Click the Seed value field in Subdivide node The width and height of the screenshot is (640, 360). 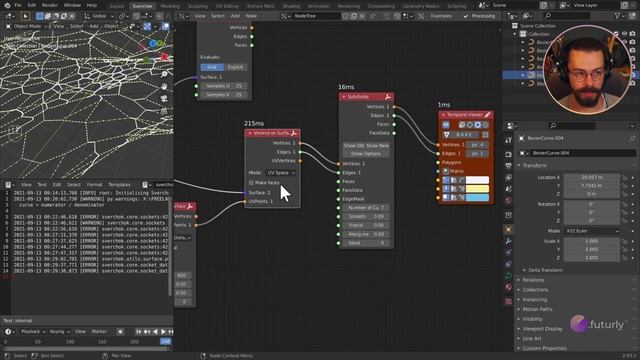pos(366,243)
